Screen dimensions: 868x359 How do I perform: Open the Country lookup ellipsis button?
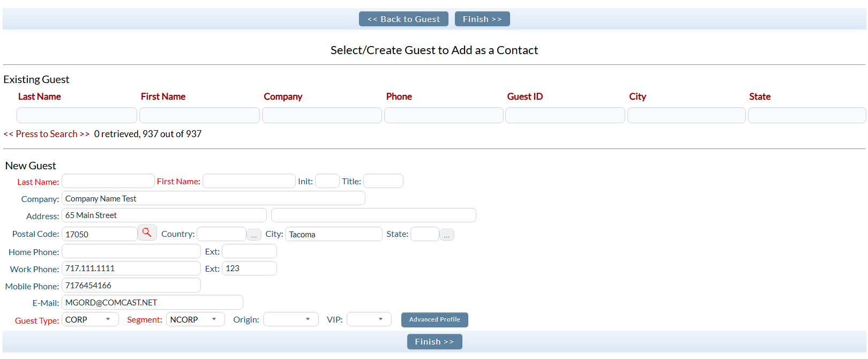point(254,235)
